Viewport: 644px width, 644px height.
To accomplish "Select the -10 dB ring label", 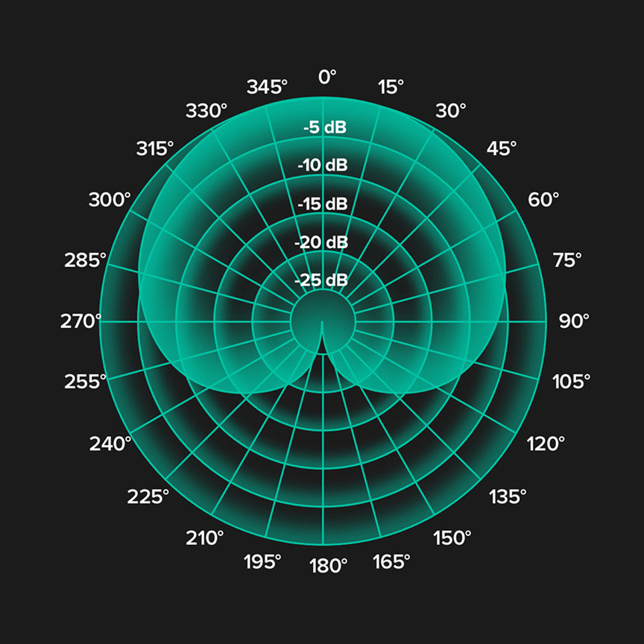I will [x=322, y=165].
